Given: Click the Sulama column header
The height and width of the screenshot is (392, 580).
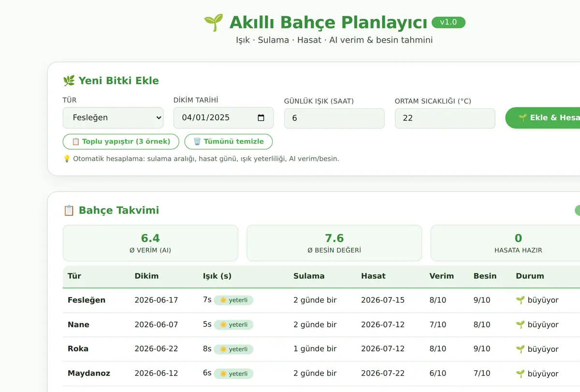Looking at the screenshot, I should pos(309,276).
